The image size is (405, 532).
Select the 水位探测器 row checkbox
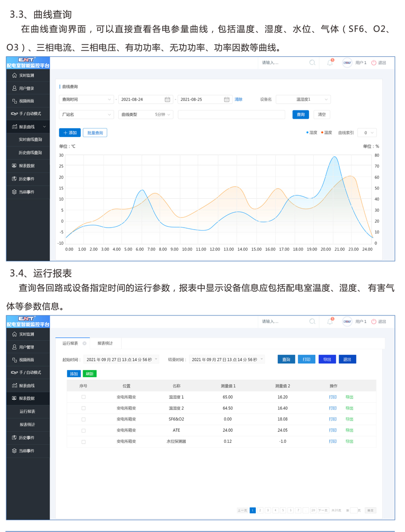(x=84, y=441)
